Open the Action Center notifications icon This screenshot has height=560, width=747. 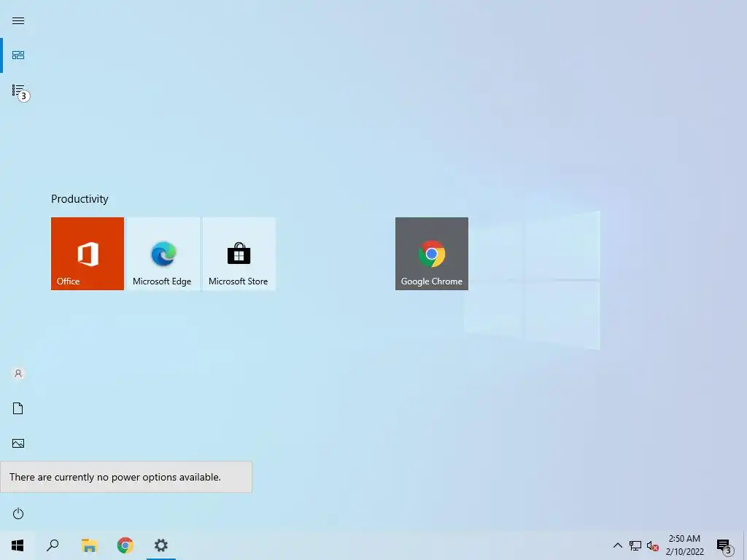click(x=724, y=545)
